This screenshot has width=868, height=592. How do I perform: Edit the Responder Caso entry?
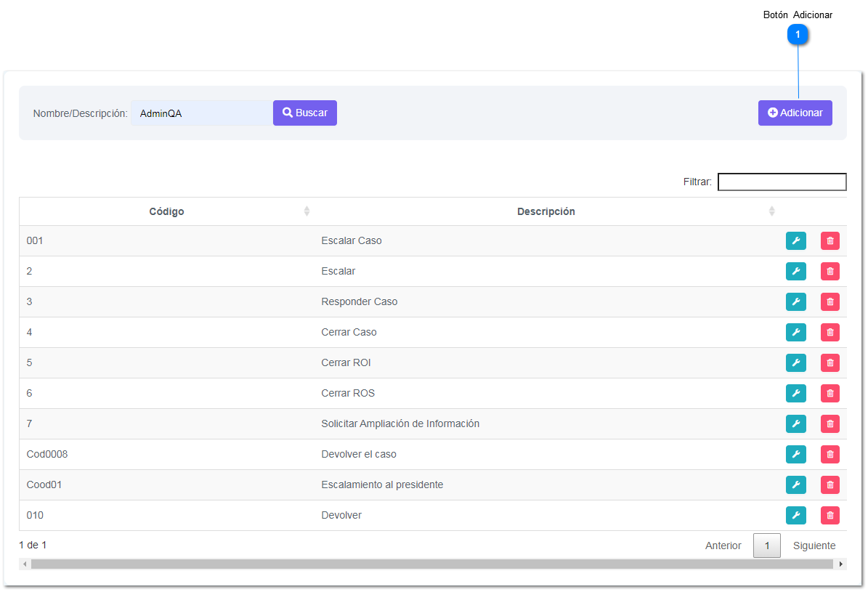tap(795, 302)
